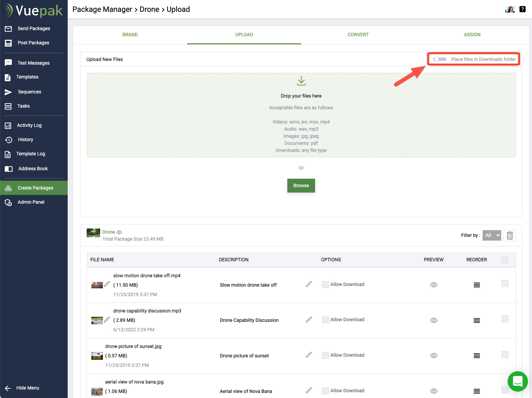Screen dimensions: 532x398
Task: Preview the drone picture of sunset file
Action: [434, 355]
